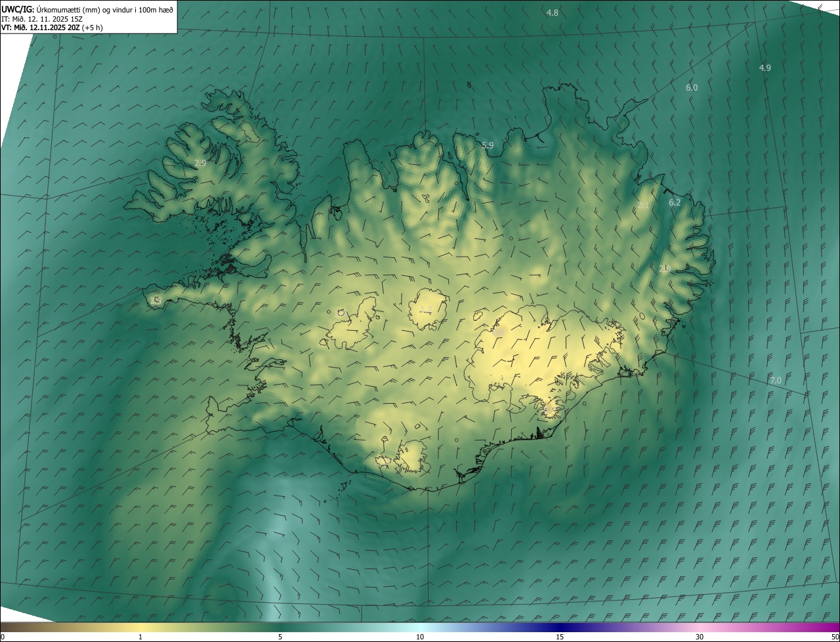Screen dimensions: 840x642
Task: Select the 1.2 value on Hofsjökull glacier
Action: 426,310
